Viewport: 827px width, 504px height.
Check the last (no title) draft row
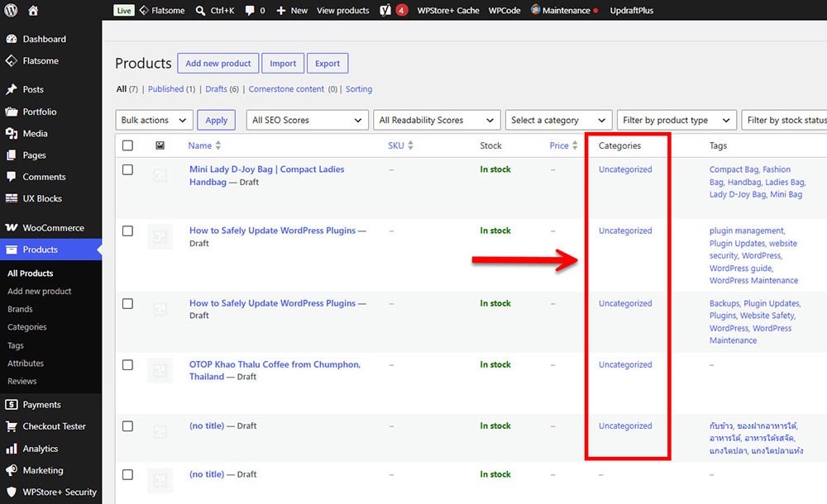(127, 474)
